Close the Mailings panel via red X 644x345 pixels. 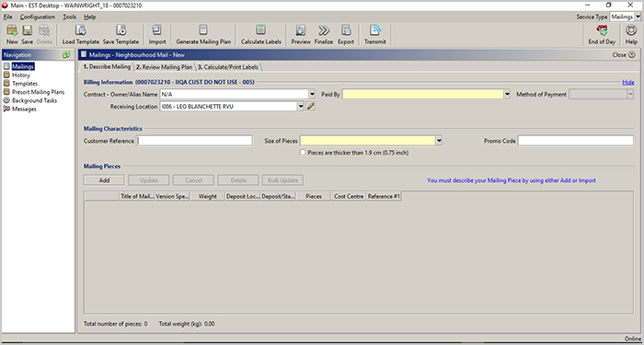point(632,54)
